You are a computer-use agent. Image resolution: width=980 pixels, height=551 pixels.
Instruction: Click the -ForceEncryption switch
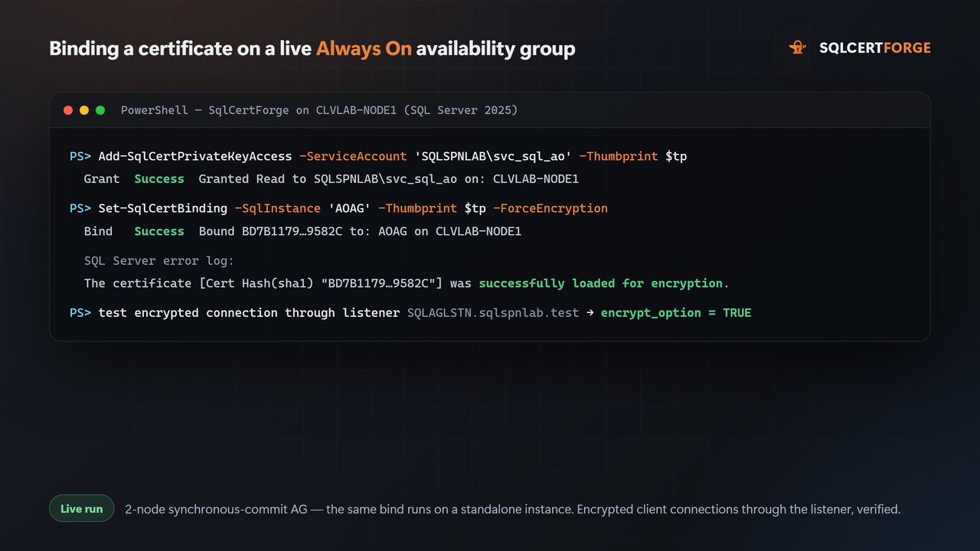[550, 208]
